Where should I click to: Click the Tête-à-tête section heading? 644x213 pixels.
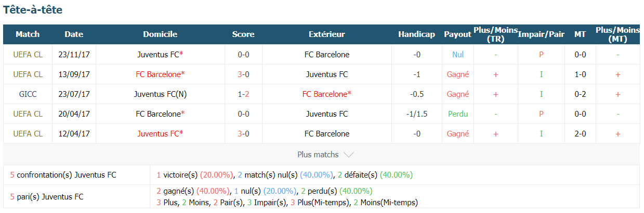coord(33,10)
